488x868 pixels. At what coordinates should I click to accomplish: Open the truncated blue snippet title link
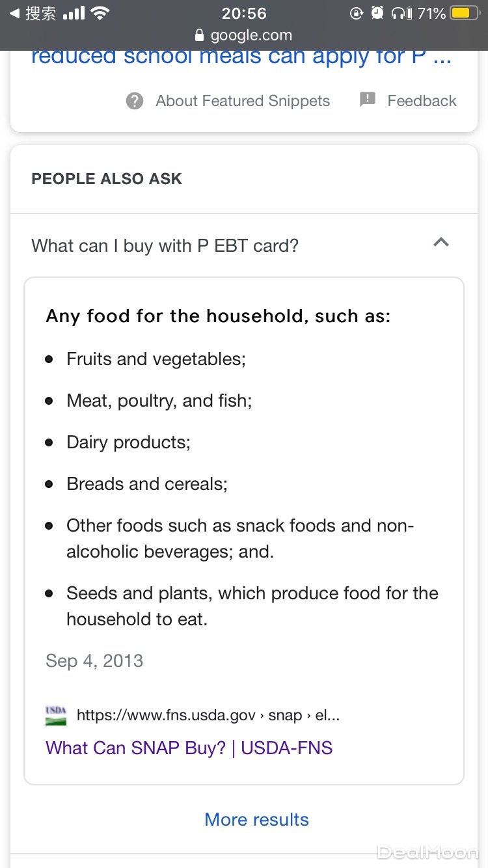(x=241, y=57)
